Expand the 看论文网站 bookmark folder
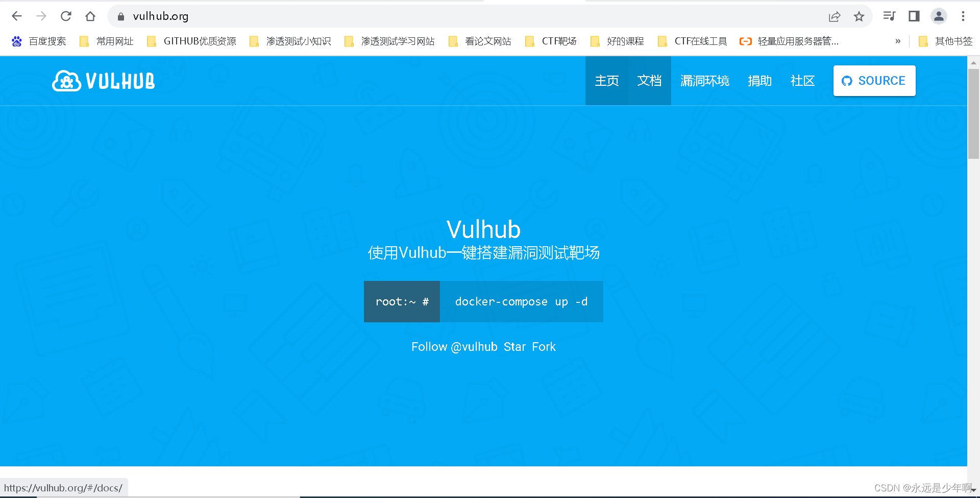The image size is (980, 498). click(480, 41)
